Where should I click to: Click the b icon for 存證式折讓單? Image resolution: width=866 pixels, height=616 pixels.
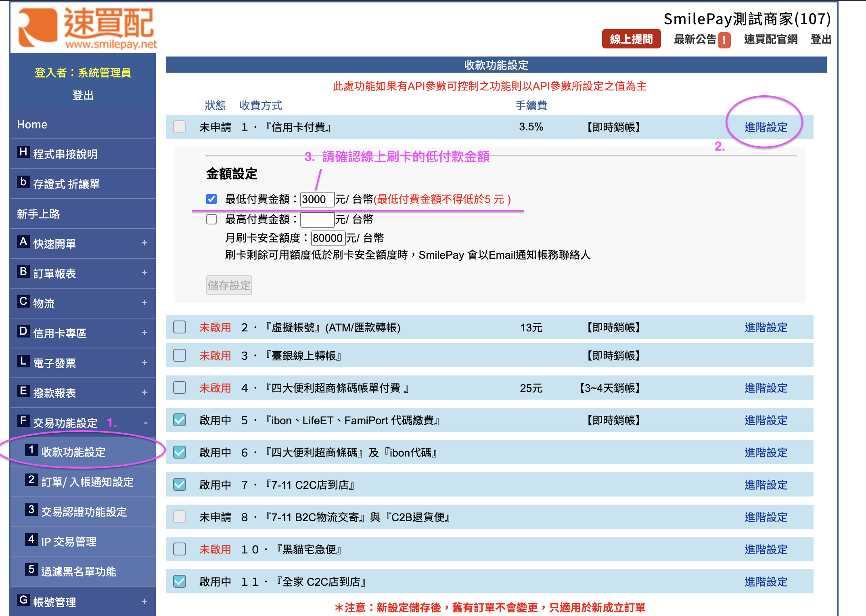pos(23,182)
